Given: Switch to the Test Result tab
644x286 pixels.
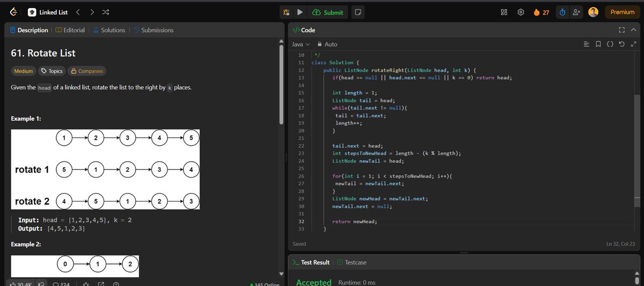Looking at the screenshot, I should point(312,262).
